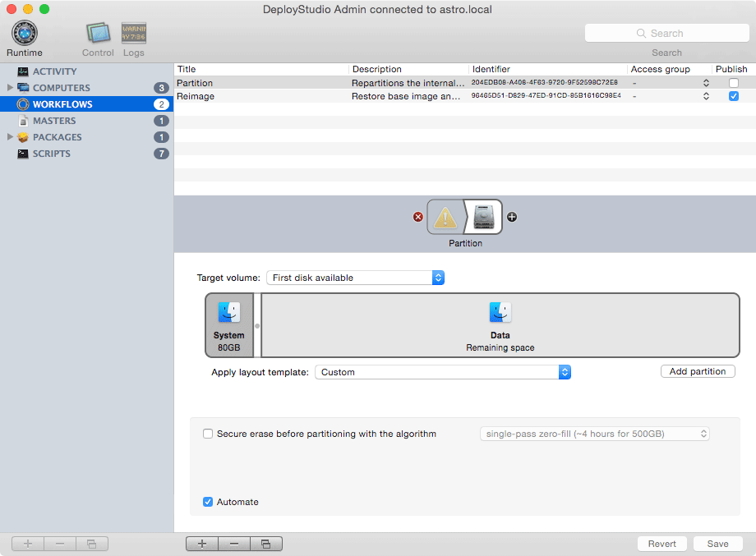Select the Partition disk workflow step
Screen dimensions: 756x556
tap(483, 217)
